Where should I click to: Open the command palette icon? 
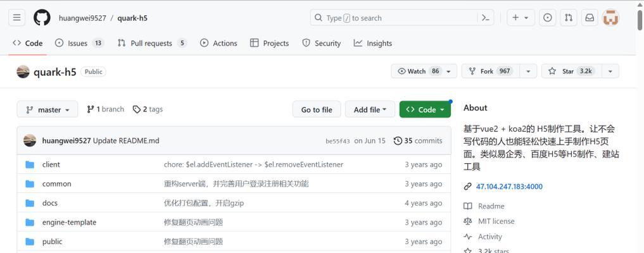click(485, 18)
